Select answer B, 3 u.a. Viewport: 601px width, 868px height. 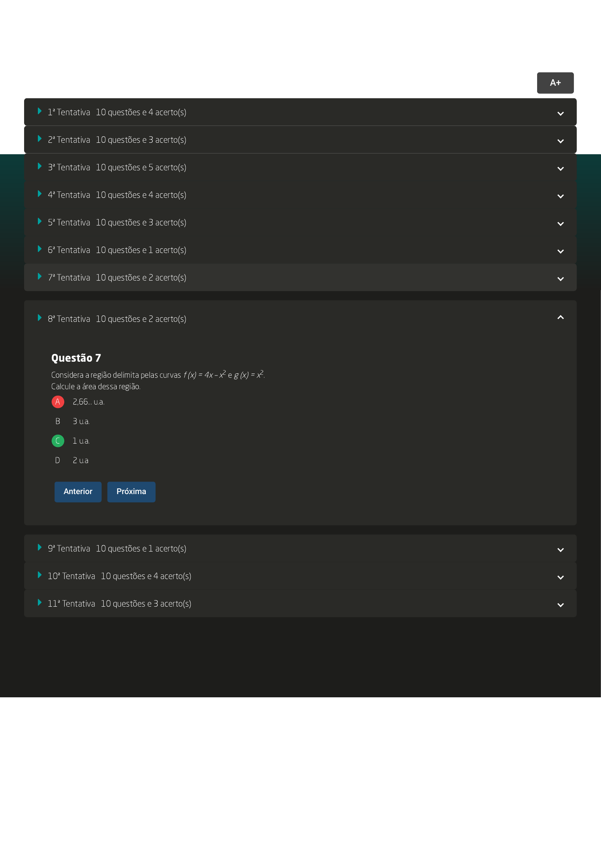58,421
